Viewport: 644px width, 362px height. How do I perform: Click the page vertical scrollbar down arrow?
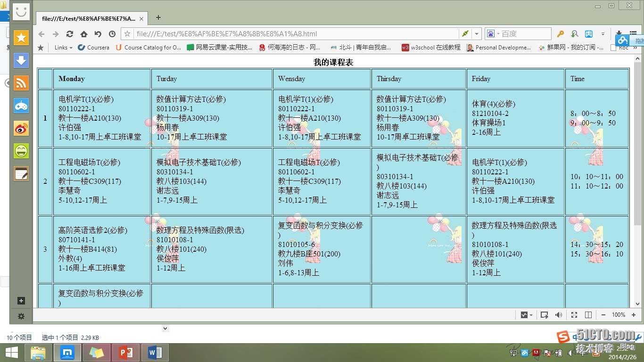638,304
